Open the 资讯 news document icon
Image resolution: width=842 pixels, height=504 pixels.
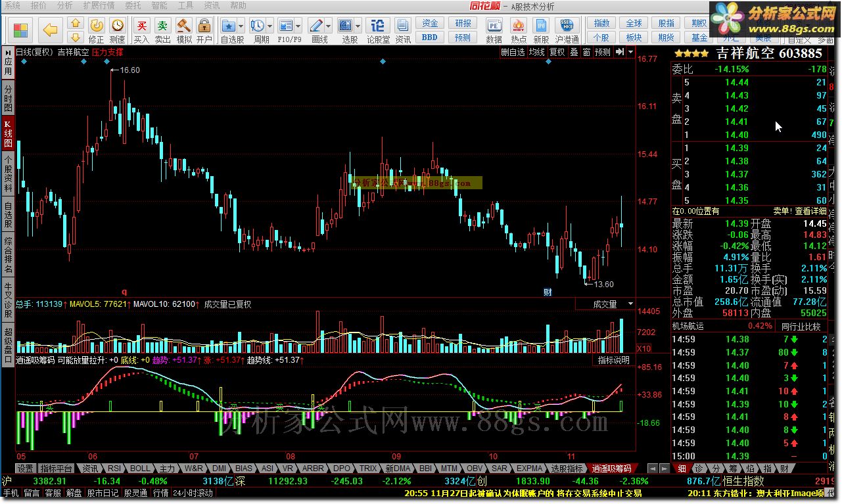click(403, 26)
